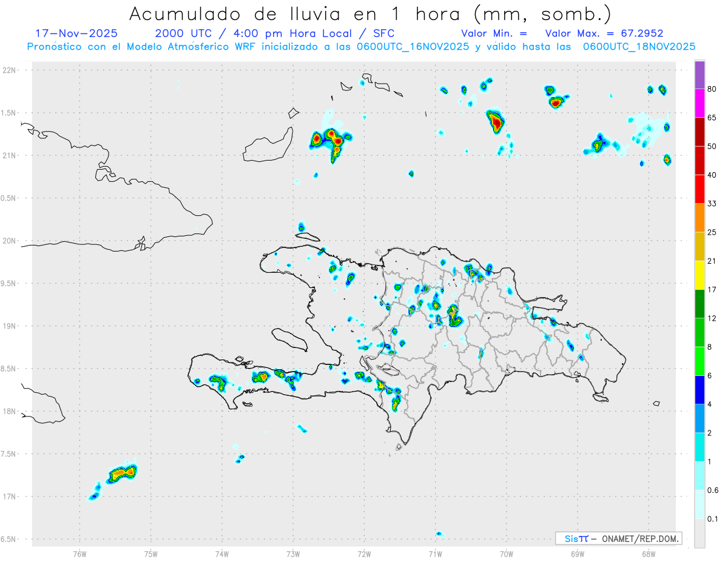Image resolution: width=728 pixels, height=562 pixels.
Task: Select the date label 17-Nov-2025
Action: pyautogui.click(x=77, y=33)
